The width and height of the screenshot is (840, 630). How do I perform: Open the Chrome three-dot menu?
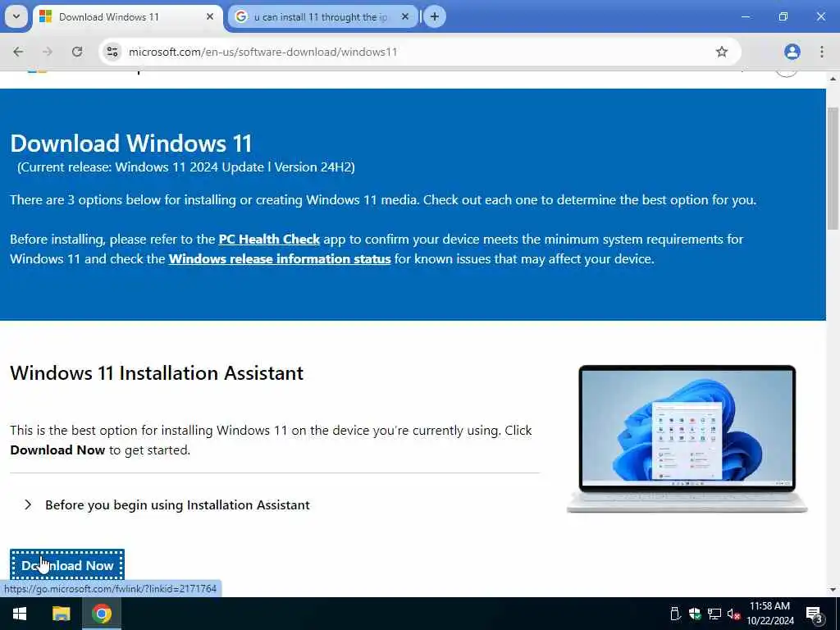pyautogui.click(x=822, y=52)
